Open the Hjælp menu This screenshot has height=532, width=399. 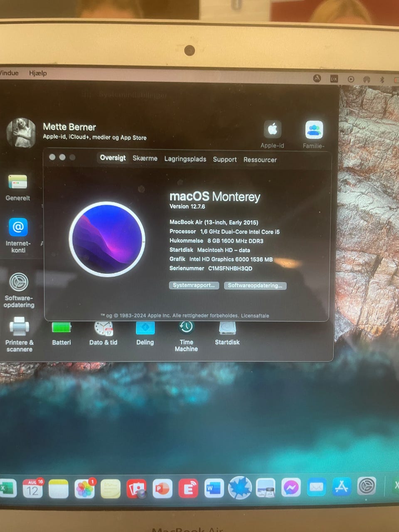coord(38,73)
